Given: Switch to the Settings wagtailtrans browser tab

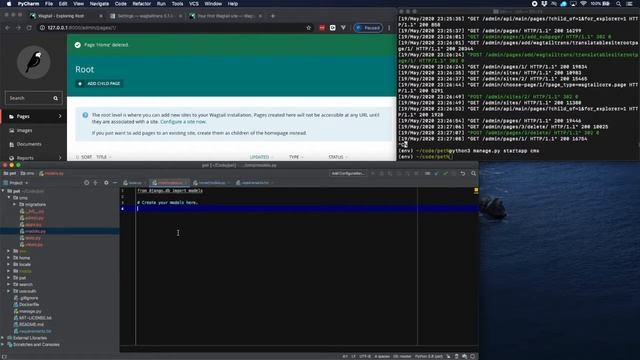Looking at the screenshot, I should tap(146, 16).
